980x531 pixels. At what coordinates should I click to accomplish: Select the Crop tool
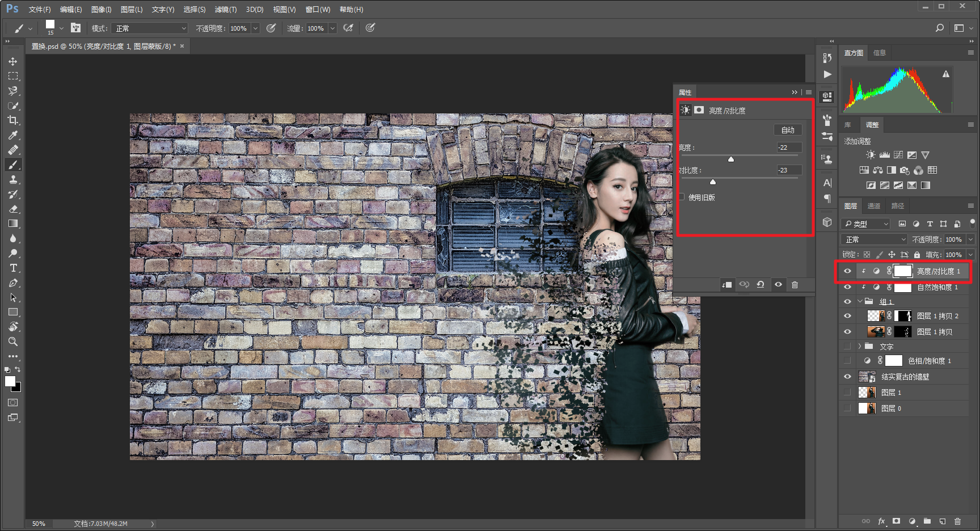click(x=12, y=120)
